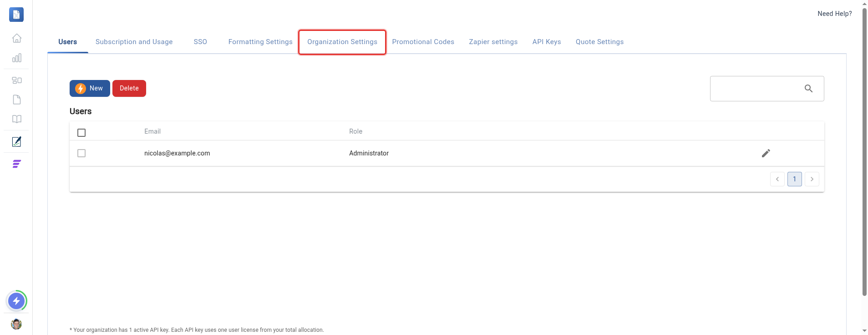Open the API Keys tab
Screen dimensions: 868x335
[547, 42]
